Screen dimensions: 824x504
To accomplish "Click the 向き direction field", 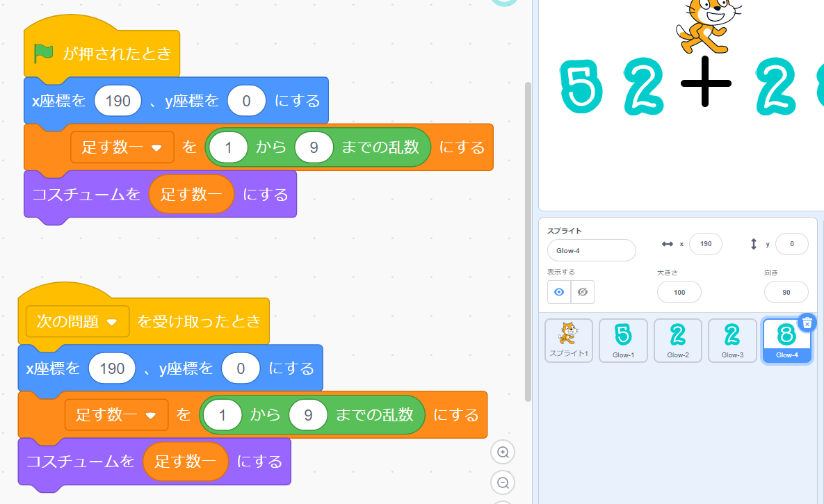I will (786, 292).
